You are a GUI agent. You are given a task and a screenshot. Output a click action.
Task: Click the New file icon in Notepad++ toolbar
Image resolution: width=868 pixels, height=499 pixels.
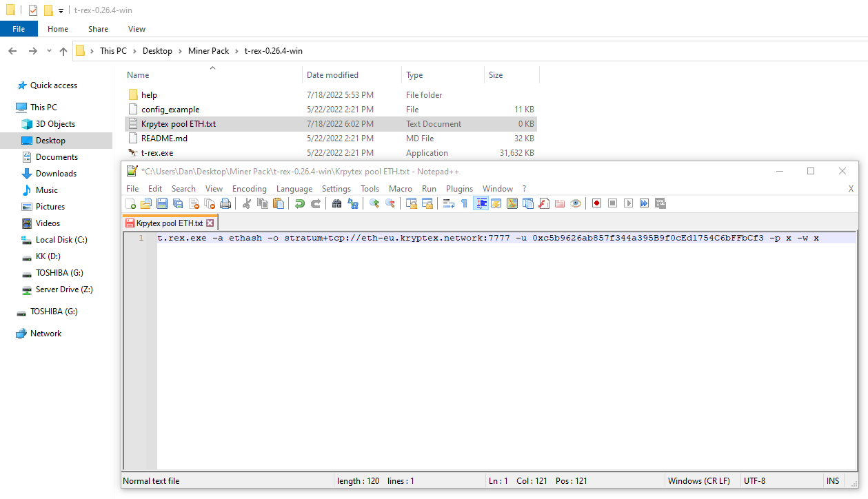coord(130,203)
